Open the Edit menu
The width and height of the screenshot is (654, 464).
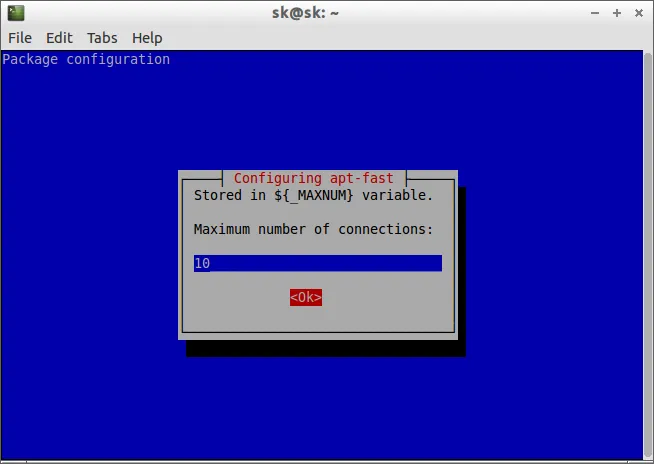[x=59, y=38]
